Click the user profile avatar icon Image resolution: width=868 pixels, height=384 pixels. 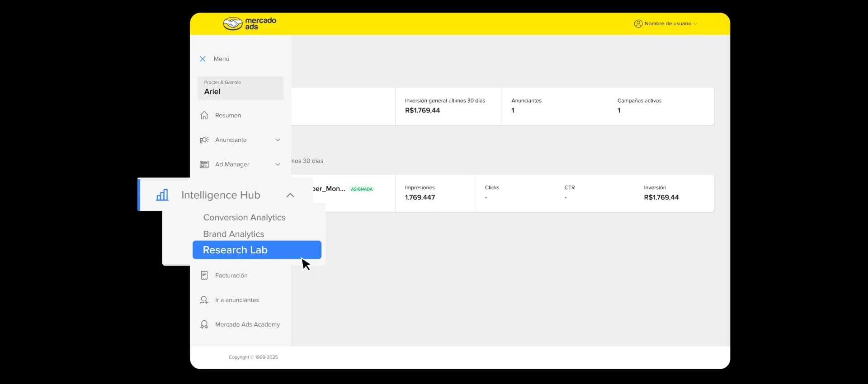pos(638,23)
